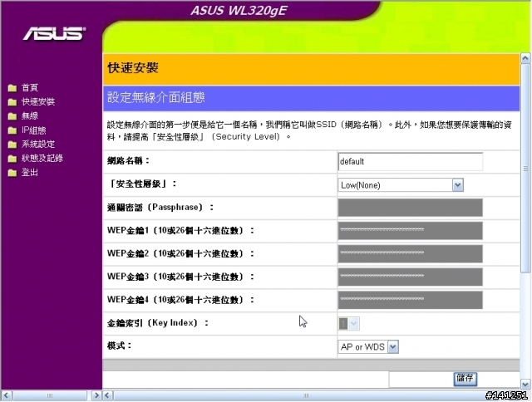Image resolution: width=532 pixels, height=402 pixels.
Task: Click the WEP金鑰4 label
Action: click(180, 300)
